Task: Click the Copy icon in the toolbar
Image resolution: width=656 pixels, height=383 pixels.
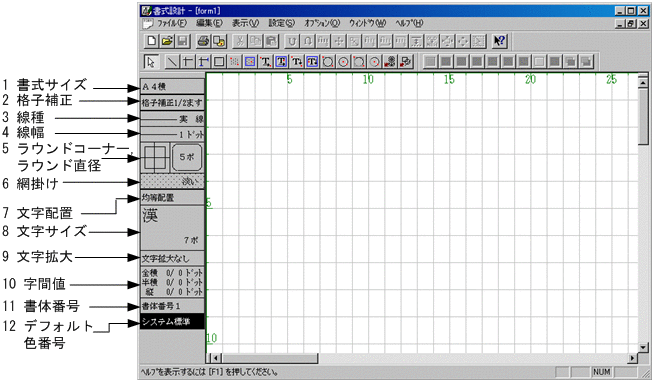Action: click(x=256, y=41)
